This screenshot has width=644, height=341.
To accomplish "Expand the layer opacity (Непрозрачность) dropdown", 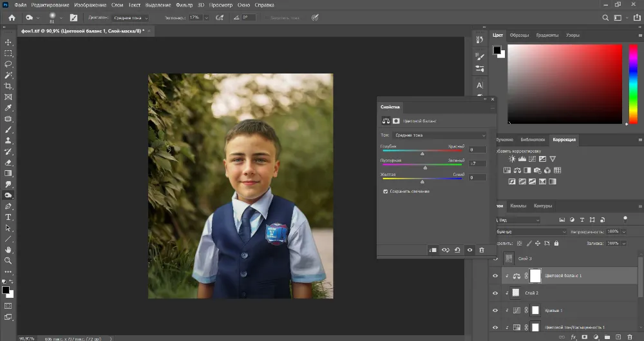I will tap(623, 231).
